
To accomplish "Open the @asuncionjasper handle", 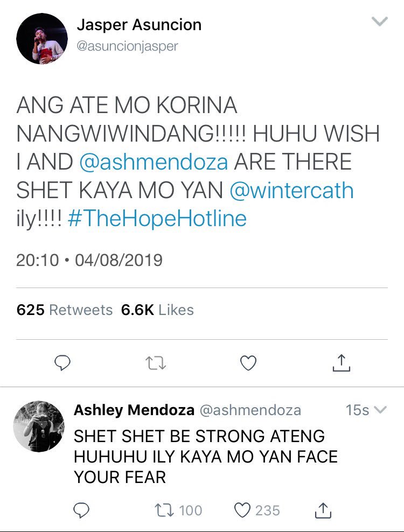I will (127, 46).
